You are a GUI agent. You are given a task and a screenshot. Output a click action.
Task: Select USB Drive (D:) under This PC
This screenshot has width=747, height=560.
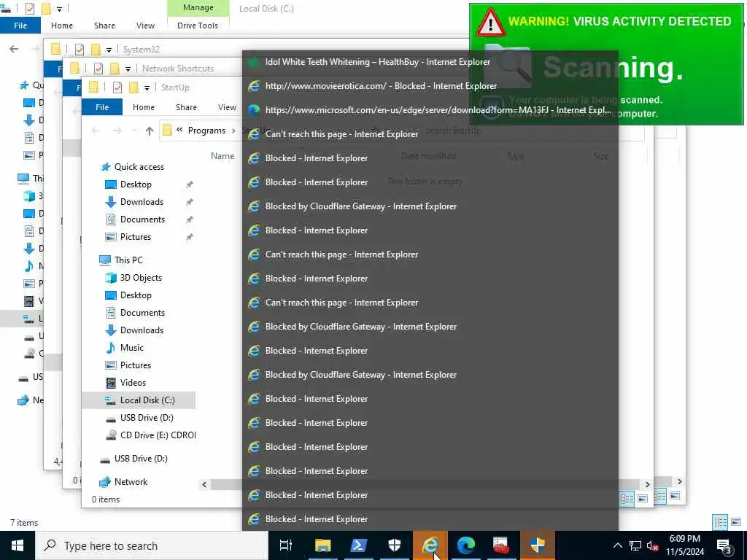(146, 418)
